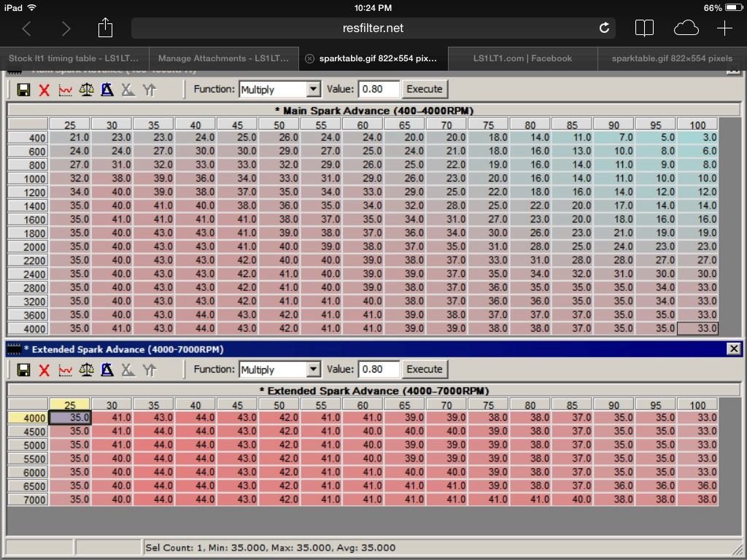Click Value field in Extended Spark toolbar

379,369
